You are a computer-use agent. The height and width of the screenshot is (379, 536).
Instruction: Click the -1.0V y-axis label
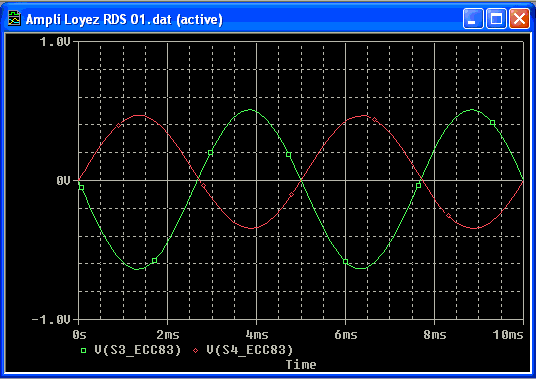[x=51, y=320]
